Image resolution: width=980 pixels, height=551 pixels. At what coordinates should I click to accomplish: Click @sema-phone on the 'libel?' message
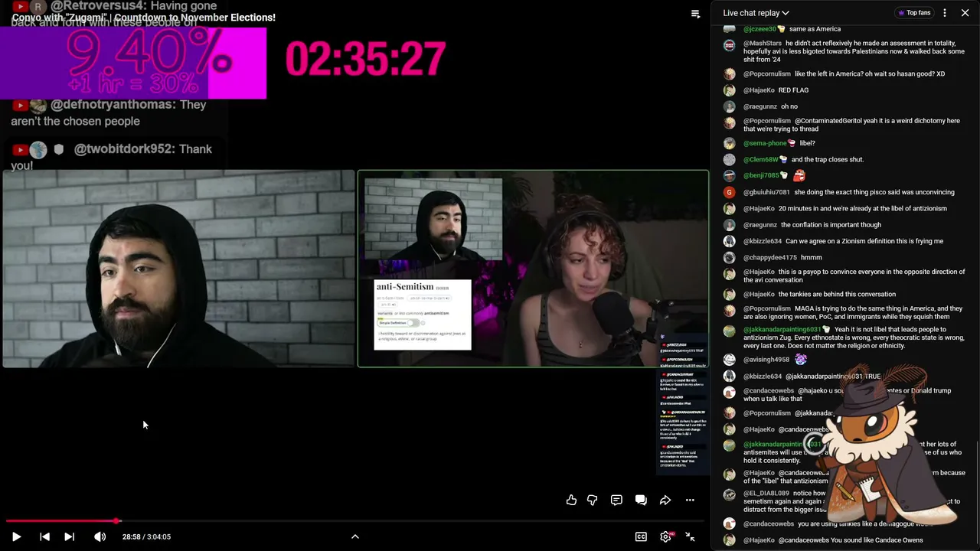pos(765,143)
